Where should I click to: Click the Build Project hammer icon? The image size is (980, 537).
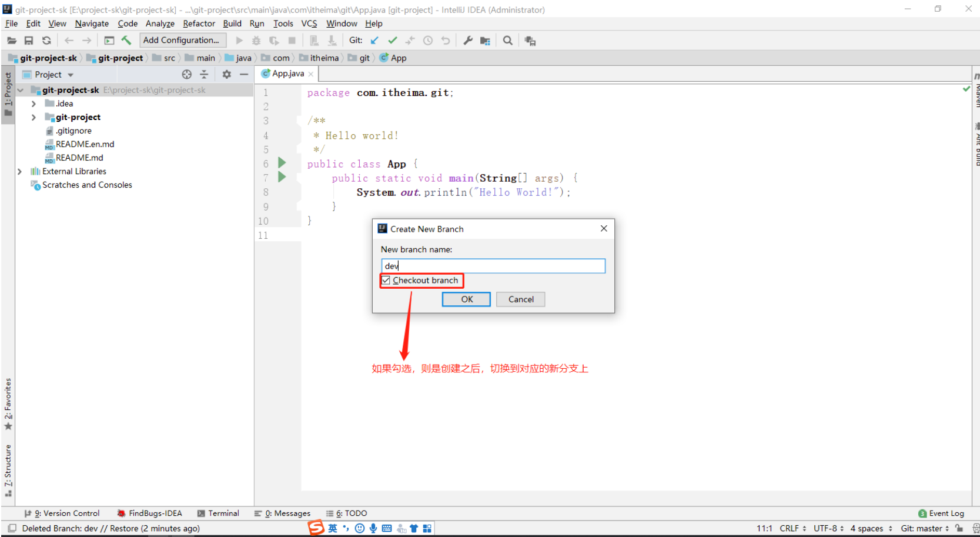pos(126,40)
